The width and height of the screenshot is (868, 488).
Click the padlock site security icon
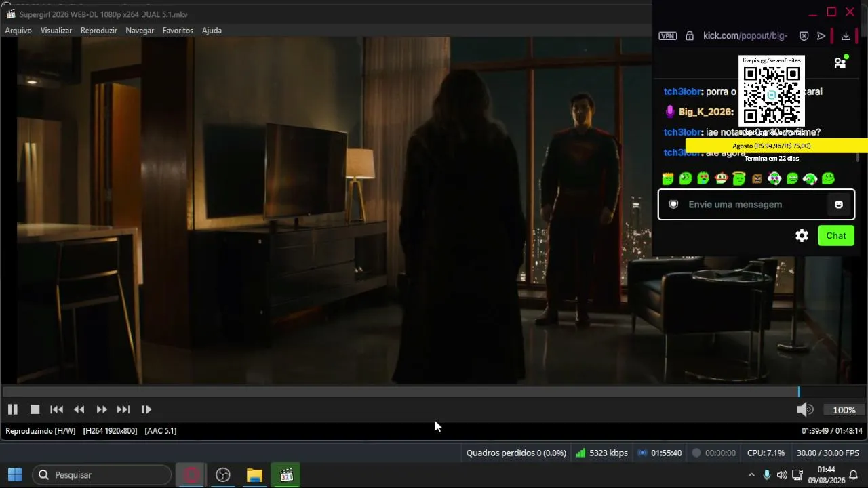pos(690,36)
